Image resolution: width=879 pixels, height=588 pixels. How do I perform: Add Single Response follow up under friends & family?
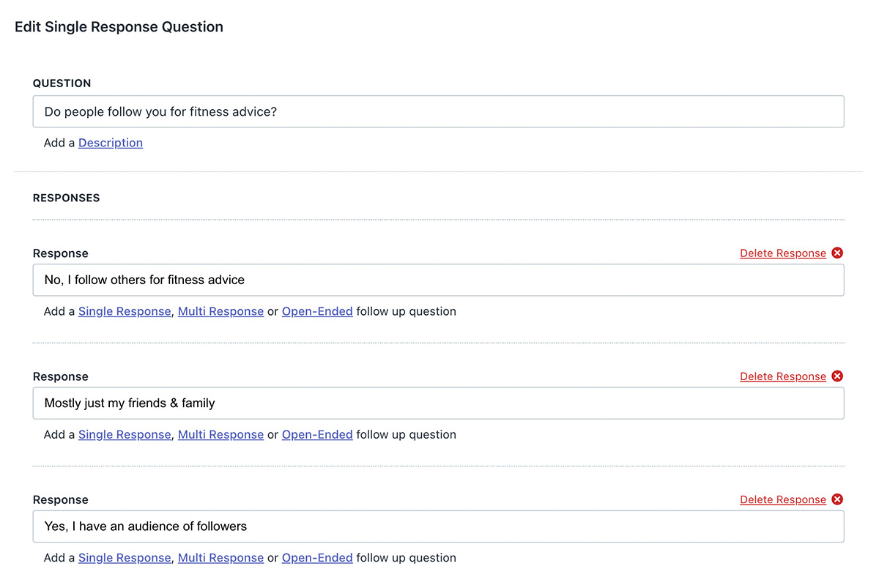pos(125,434)
